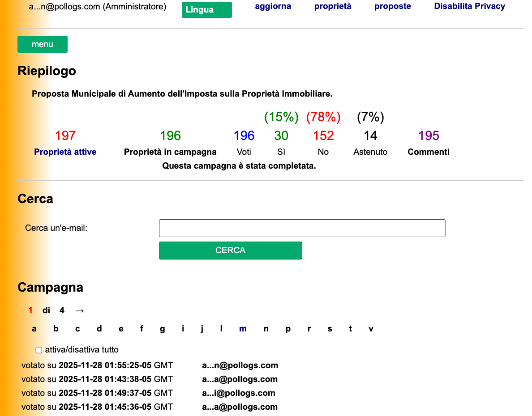
Task: Click the aggiorna link
Action: [x=273, y=6]
